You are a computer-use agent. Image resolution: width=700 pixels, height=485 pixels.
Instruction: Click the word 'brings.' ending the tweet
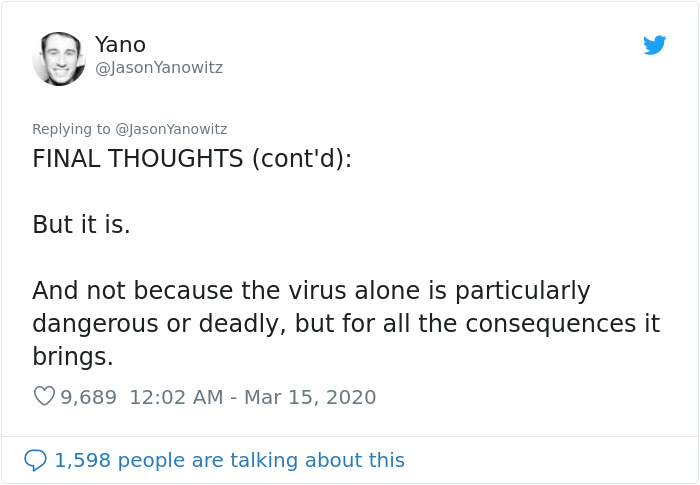[x=73, y=357]
